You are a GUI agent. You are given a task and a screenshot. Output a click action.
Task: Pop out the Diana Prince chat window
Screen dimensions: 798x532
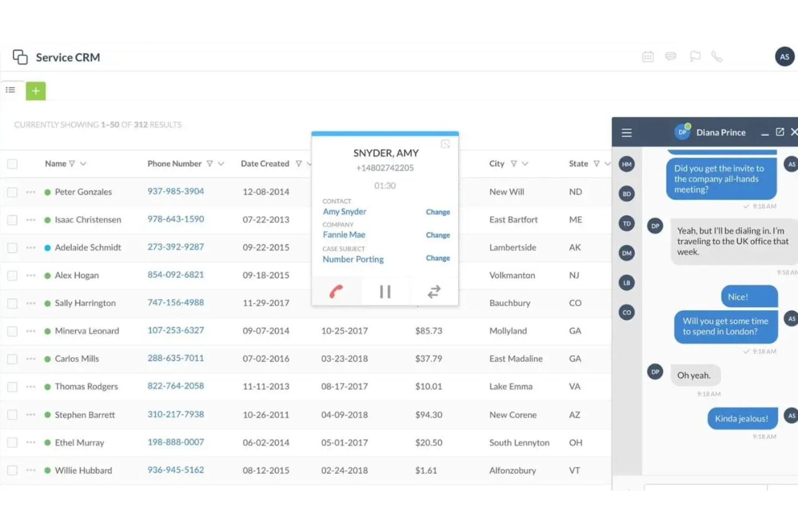coord(780,132)
